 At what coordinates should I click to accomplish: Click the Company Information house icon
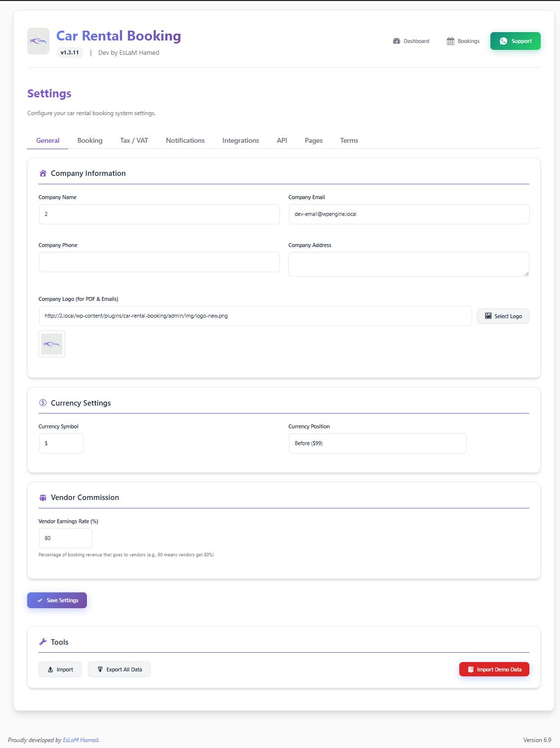click(43, 173)
